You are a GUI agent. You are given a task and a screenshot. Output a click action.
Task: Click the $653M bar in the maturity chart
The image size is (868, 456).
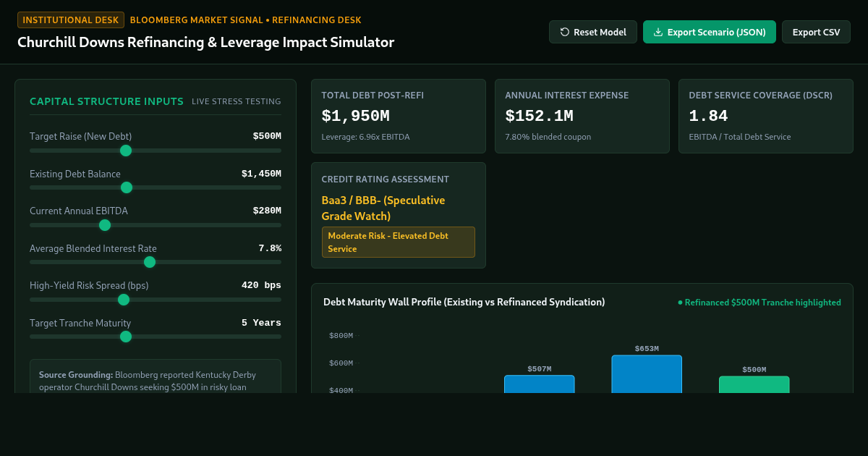[x=647, y=374]
